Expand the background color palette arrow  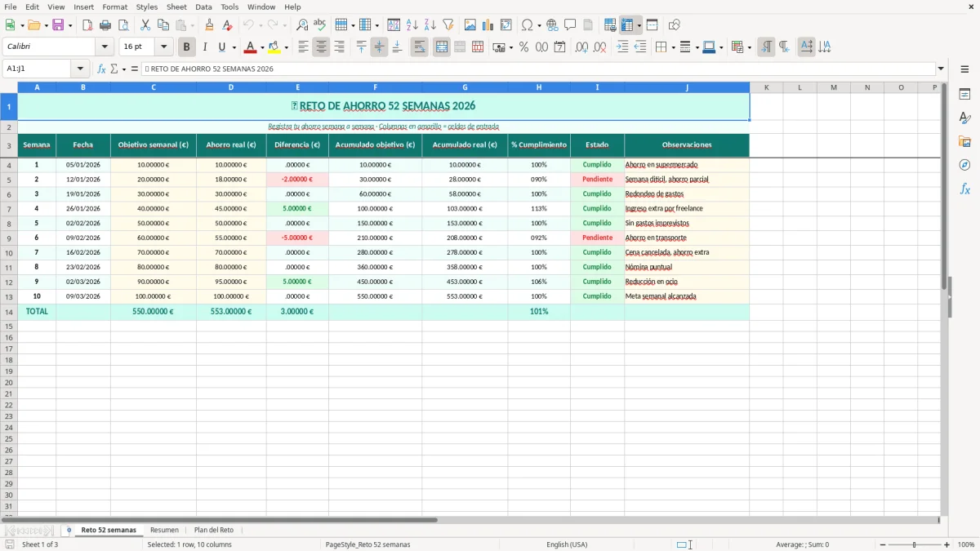286,47
